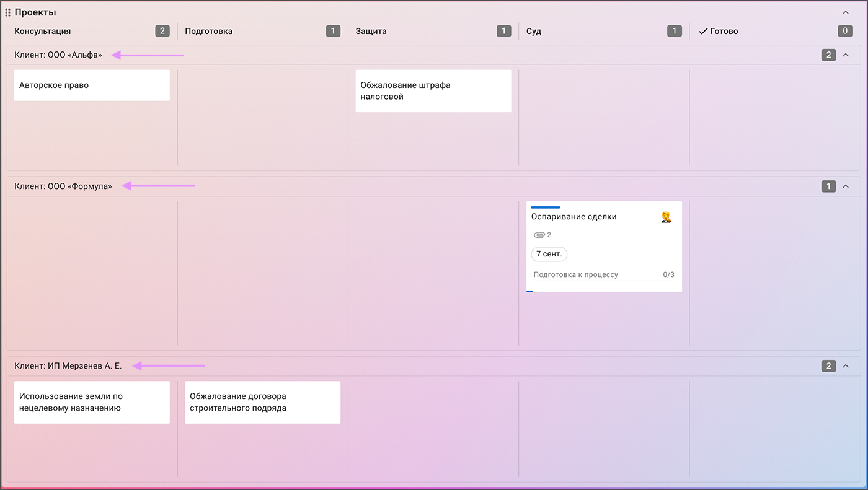The height and width of the screenshot is (490, 868).
Task: Click the Защита card count badge
Action: coord(503,31)
